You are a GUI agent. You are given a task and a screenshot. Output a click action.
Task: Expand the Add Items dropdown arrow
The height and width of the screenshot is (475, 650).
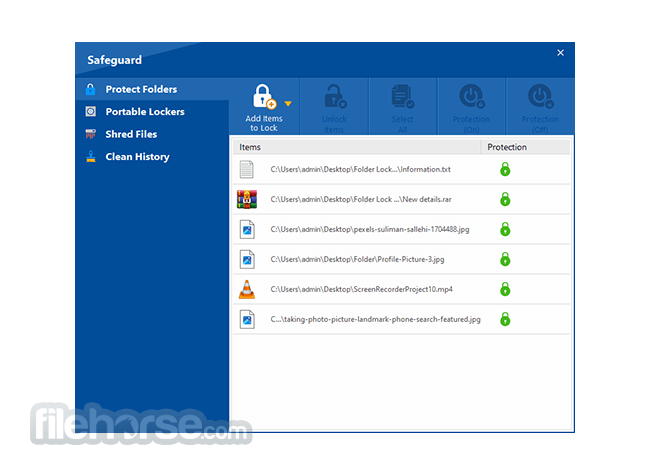coord(288,104)
